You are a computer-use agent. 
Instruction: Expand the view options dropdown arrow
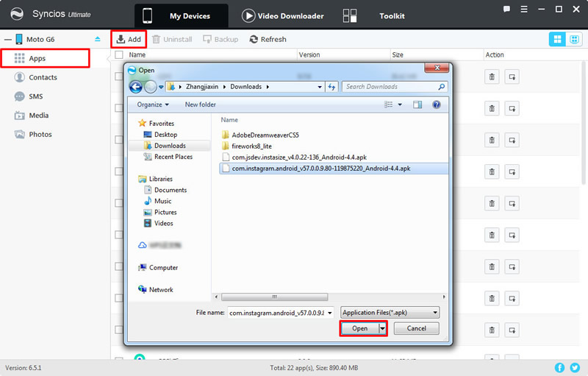(400, 104)
